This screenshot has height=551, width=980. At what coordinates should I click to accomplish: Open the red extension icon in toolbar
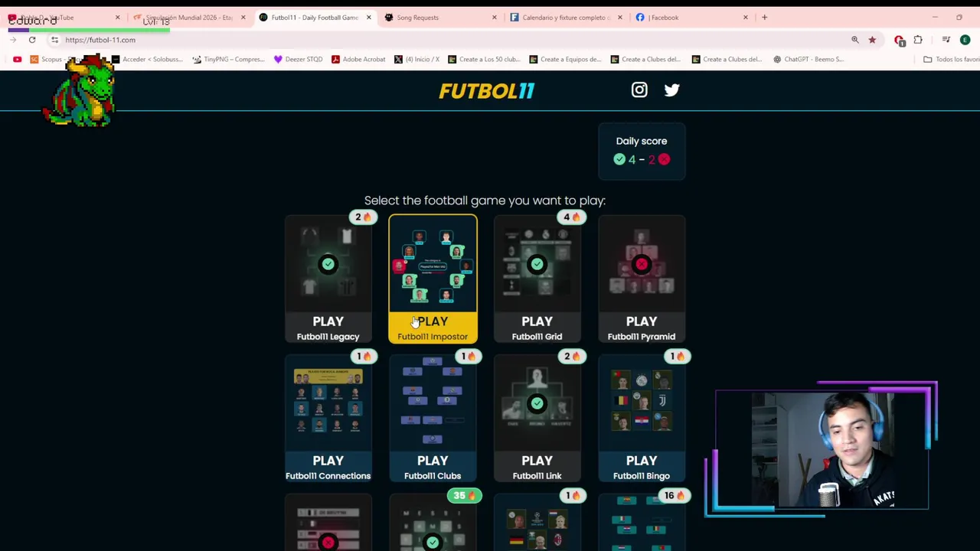[900, 40]
